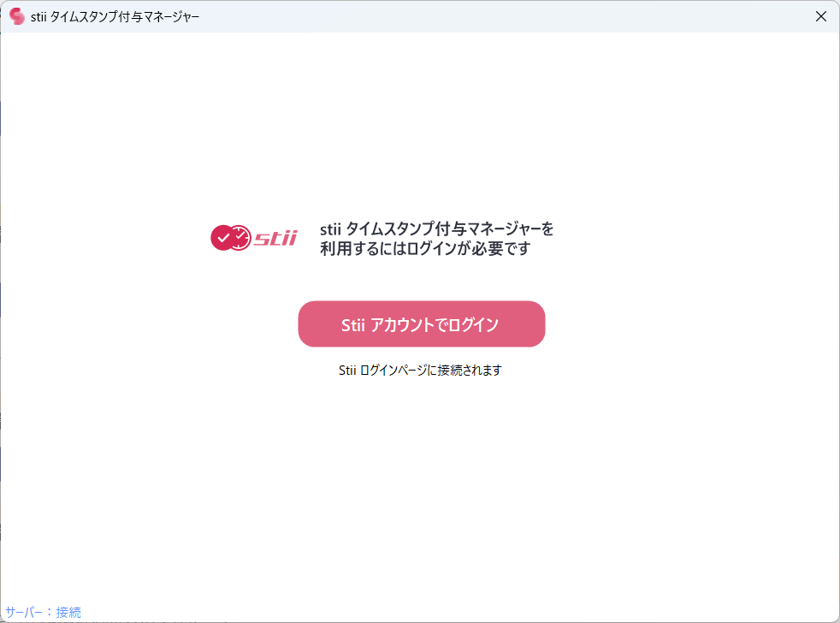This screenshot has height=623, width=840.
Task: Click the 'Stii ログインページに接続されます' caption
Action: click(421, 371)
